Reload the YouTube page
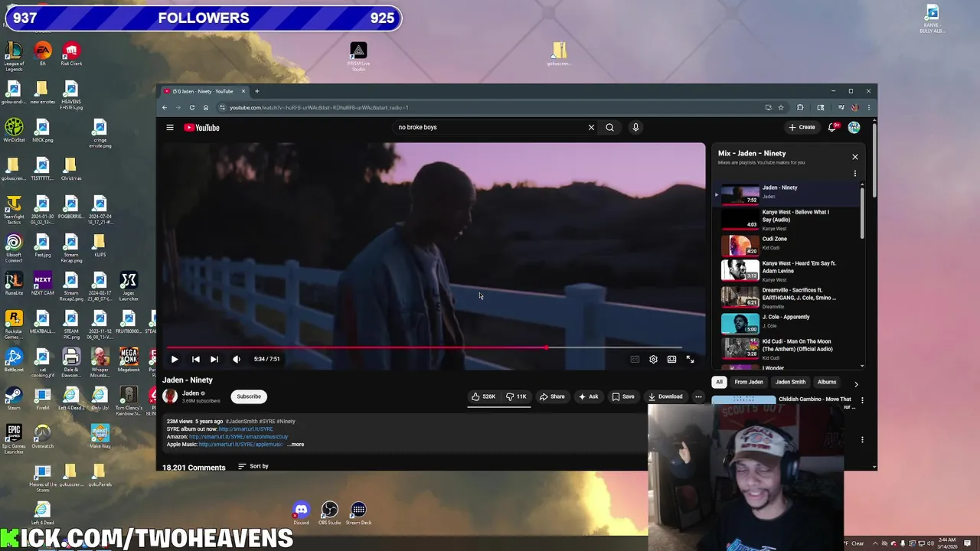The image size is (980, 551). (192, 107)
